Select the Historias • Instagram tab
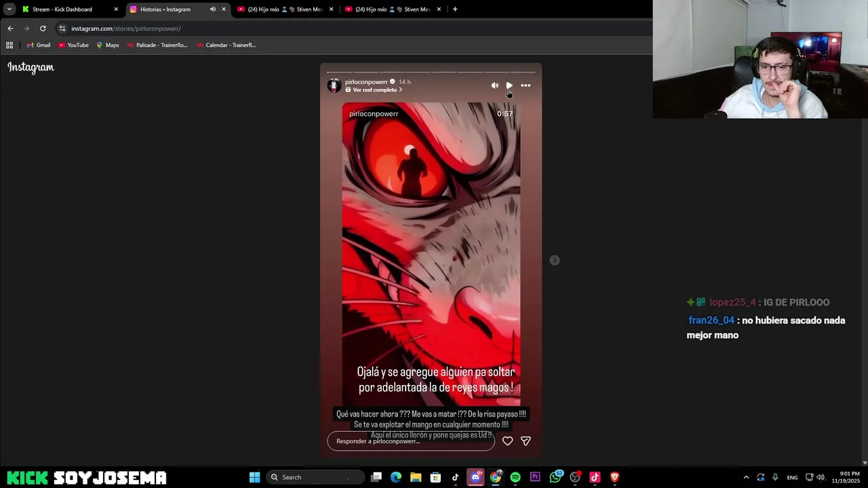The image size is (868, 488). pyautogui.click(x=165, y=9)
